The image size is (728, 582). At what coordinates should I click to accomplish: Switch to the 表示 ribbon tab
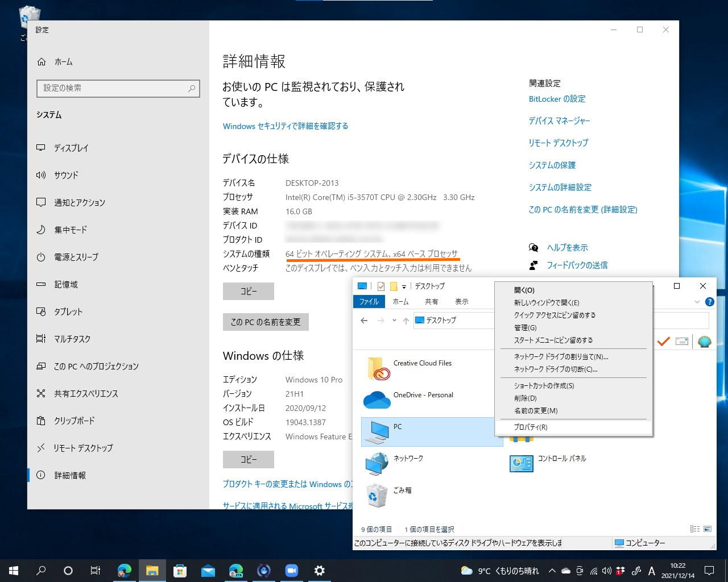461,302
